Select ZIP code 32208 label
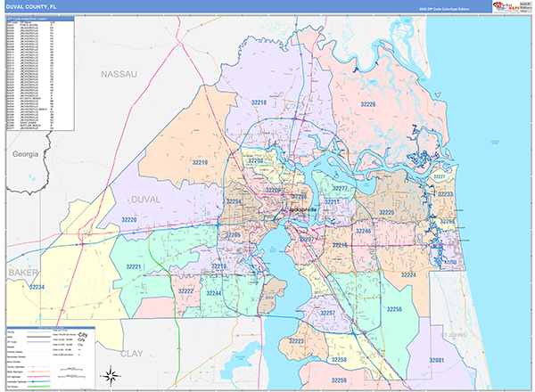 (x=256, y=161)
